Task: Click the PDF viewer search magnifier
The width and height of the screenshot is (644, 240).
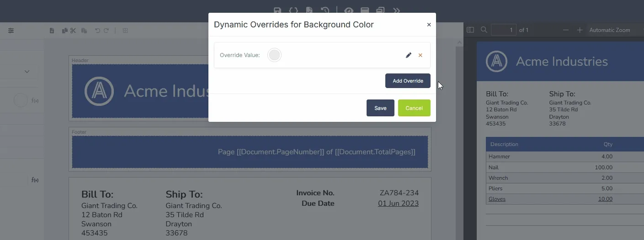Action: coord(484,30)
